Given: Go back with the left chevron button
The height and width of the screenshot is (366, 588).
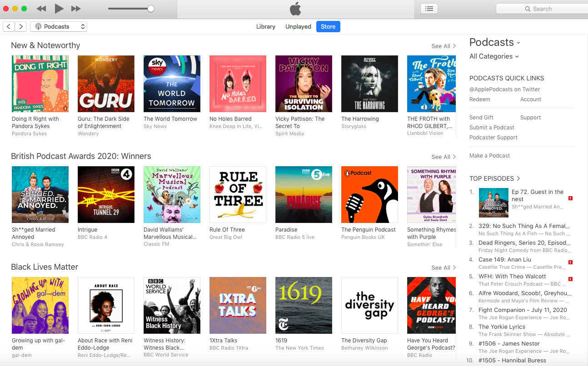Looking at the screenshot, I should pos(9,27).
